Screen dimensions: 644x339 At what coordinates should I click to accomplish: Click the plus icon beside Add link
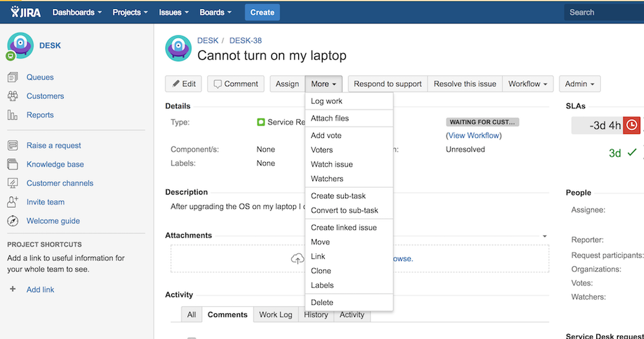point(13,289)
